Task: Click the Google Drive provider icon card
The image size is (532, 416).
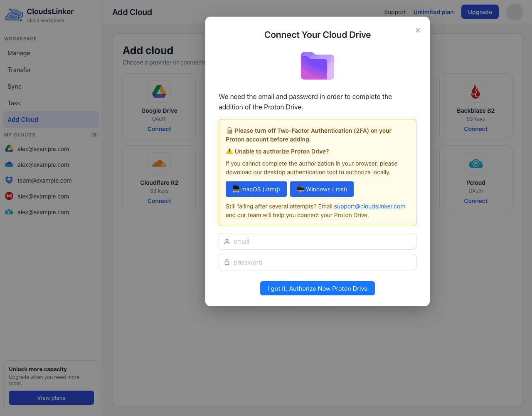Action: coord(159,92)
